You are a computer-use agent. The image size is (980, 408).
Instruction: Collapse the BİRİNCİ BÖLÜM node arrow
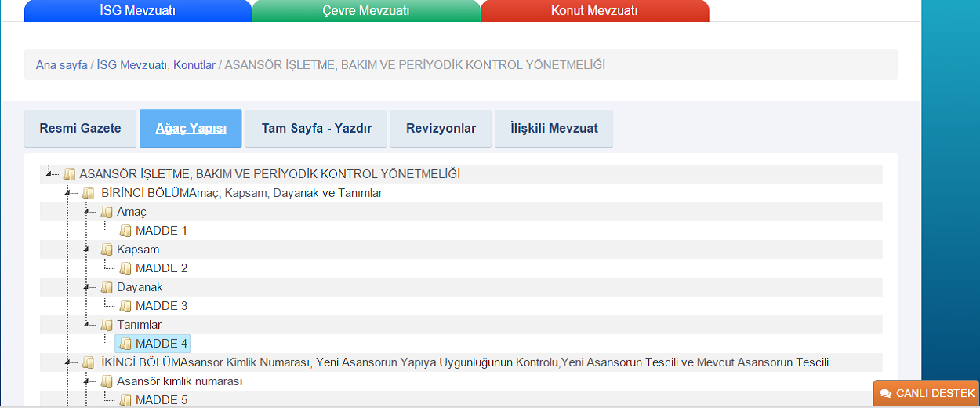(x=68, y=193)
